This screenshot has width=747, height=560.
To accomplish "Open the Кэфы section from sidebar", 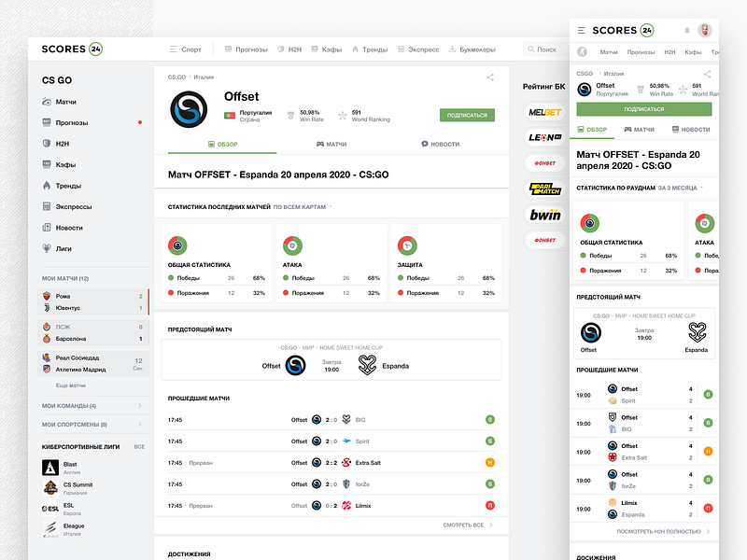I will pyautogui.click(x=47, y=164).
